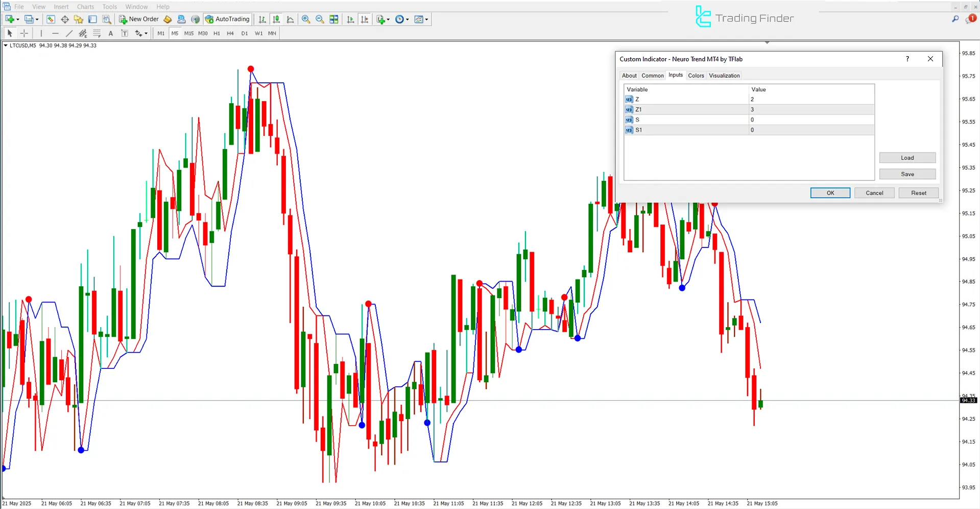
Task: Switch to candlestick chart display
Action: [x=276, y=19]
